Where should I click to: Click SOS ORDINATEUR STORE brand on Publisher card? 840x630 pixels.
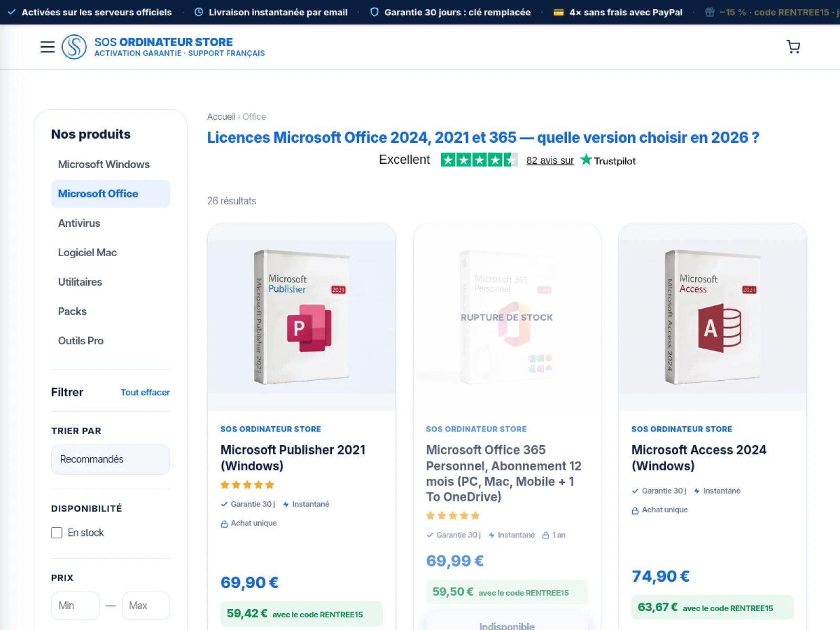270,429
